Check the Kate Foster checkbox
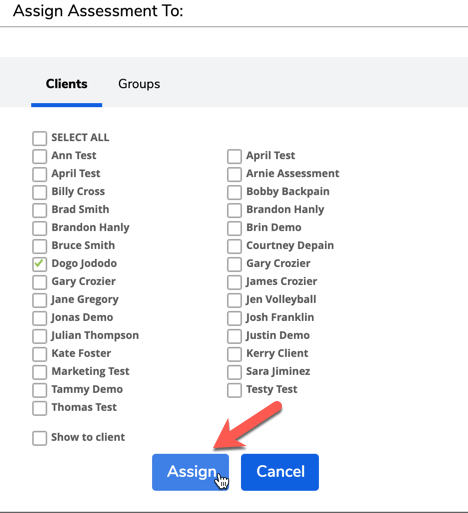This screenshot has width=468, height=513. pos(39,354)
